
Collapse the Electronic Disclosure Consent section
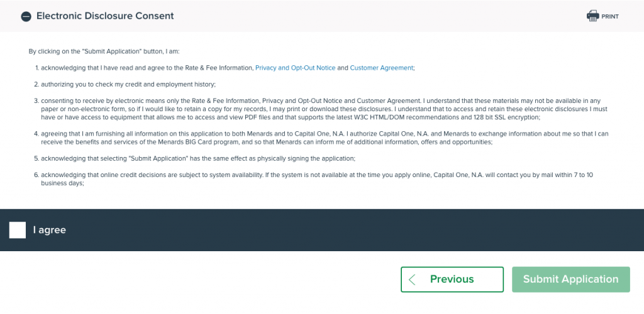coord(26,16)
